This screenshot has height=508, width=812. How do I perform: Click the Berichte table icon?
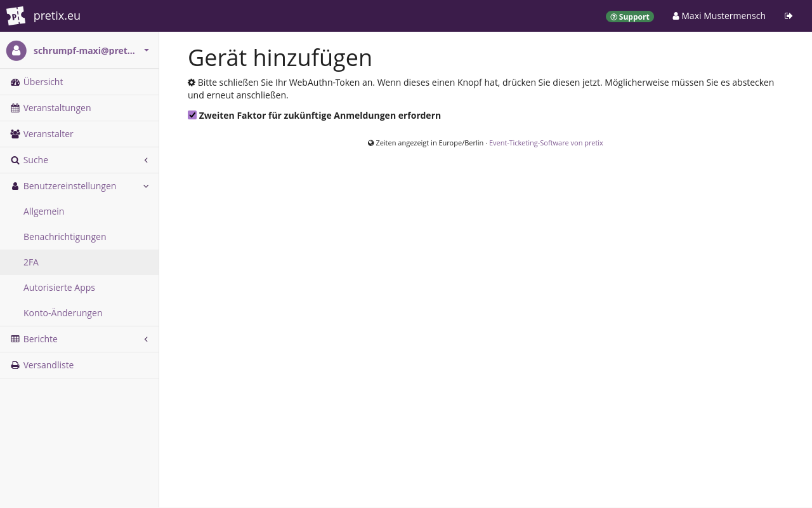(x=15, y=339)
